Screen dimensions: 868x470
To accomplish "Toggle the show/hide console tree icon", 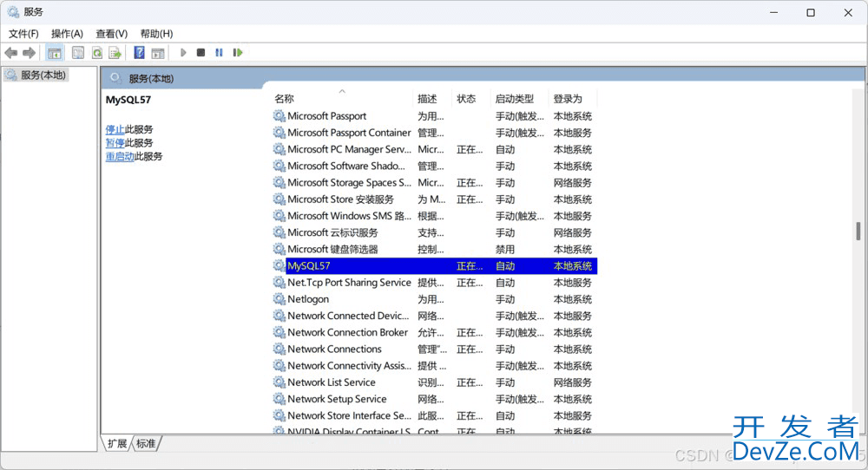I will coord(54,53).
